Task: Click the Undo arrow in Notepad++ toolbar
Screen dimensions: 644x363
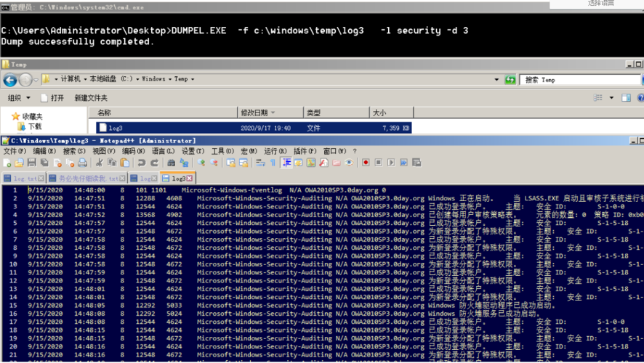Action: tap(142, 163)
